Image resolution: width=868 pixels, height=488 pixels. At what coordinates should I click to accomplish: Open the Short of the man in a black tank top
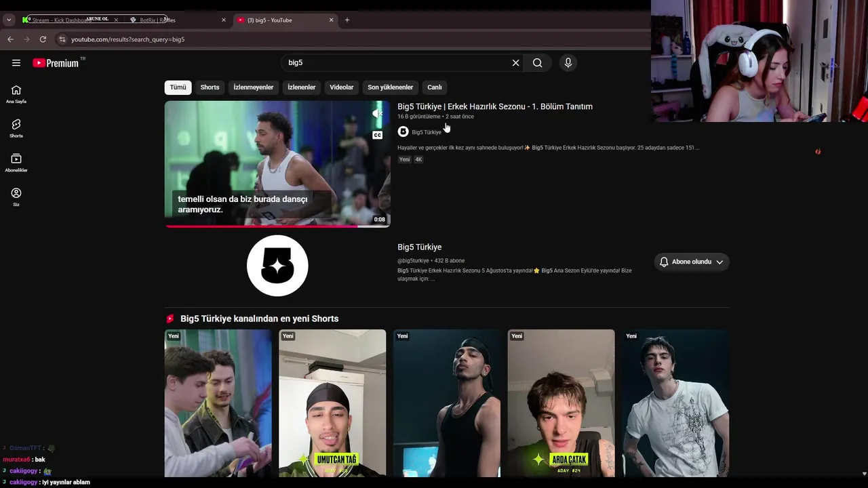[447, 403]
